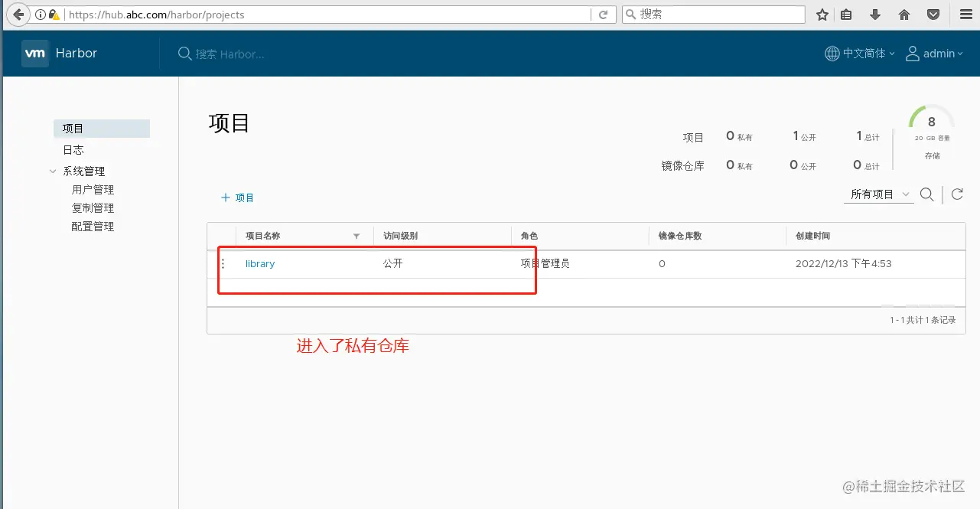Open the 项目名称 column filter icon
Screen dimensions: 980x509
coord(357,236)
